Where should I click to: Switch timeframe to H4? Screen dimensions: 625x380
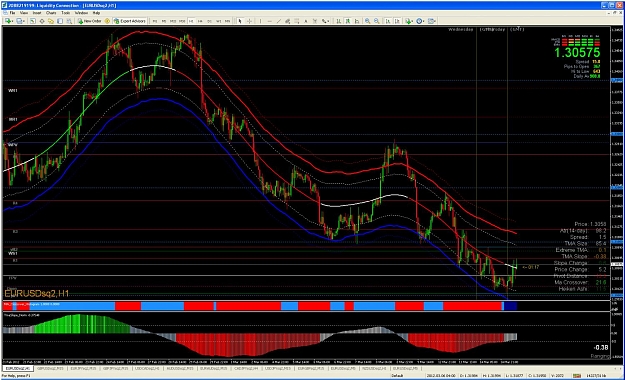pyautogui.click(x=200, y=21)
